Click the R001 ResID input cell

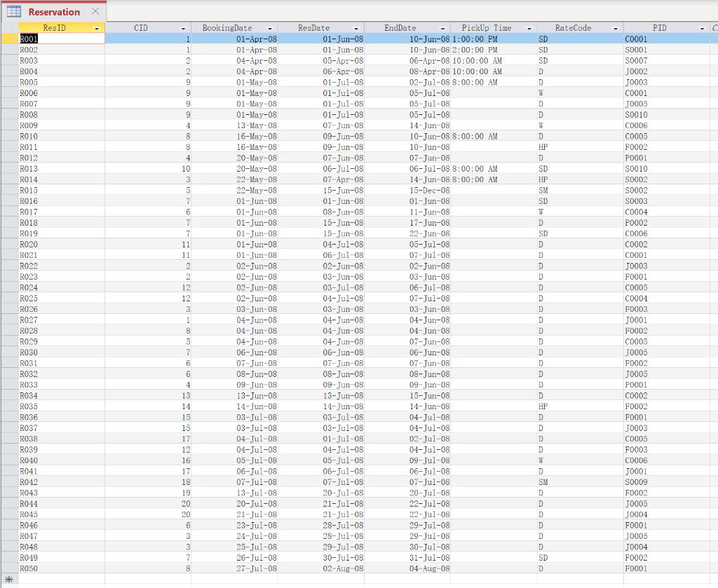[x=62, y=39]
